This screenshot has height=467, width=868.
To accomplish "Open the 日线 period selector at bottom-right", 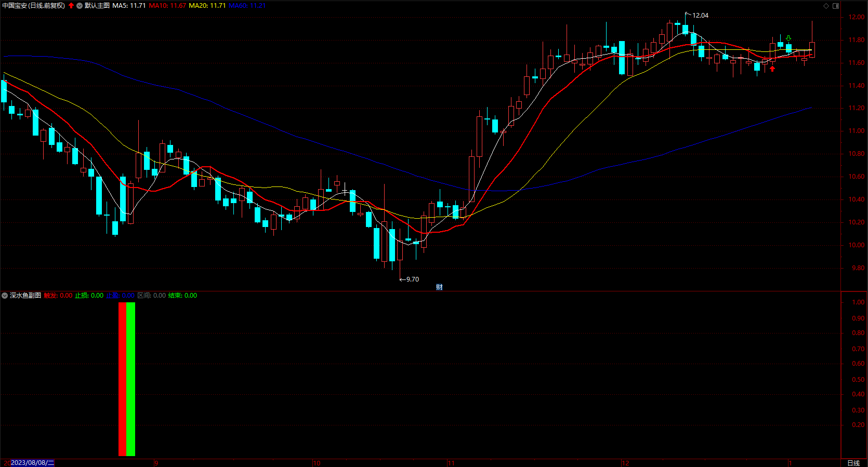I will tap(853, 463).
